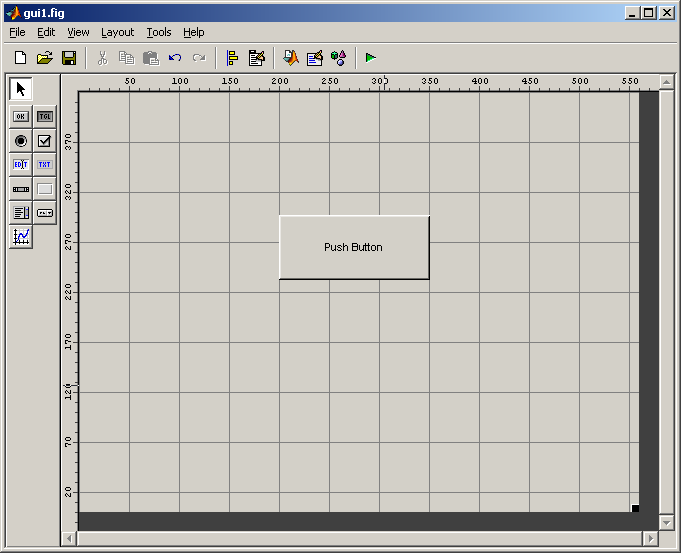Viewport: 681px width, 553px height.
Task: Pick the Toggle Button (TGL) palette tool
Action: (45, 116)
